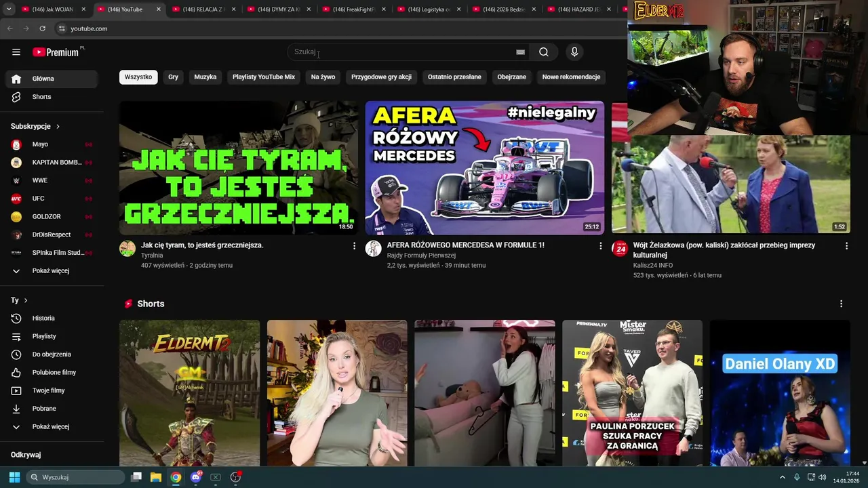Open Paulina Porzucek Short thumbnail
868x488 pixels.
coord(632,393)
